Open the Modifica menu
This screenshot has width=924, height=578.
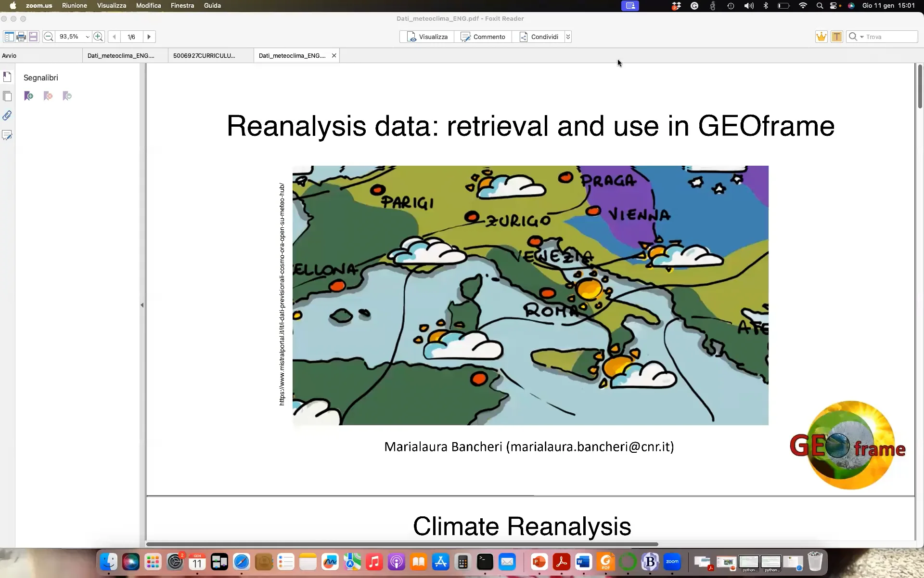pos(148,6)
